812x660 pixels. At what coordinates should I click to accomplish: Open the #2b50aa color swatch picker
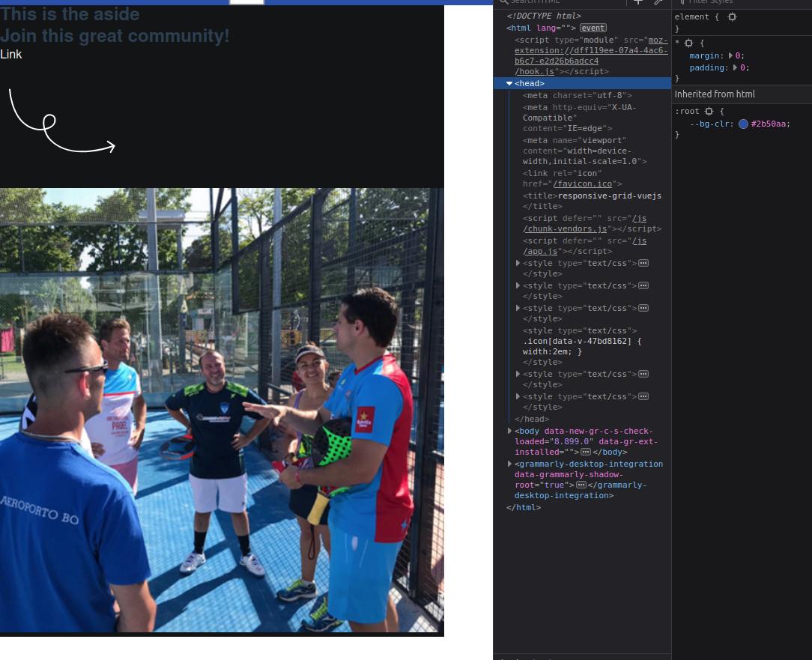[743, 124]
